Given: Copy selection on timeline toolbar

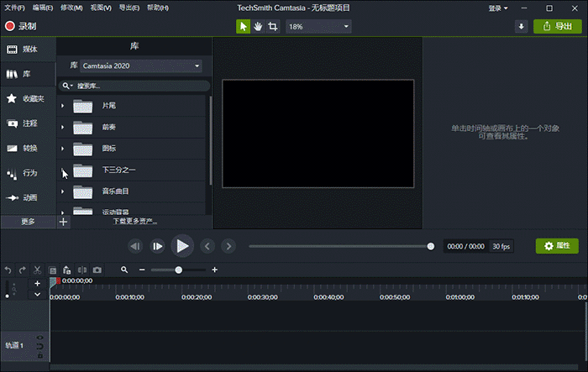Looking at the screenshot, I should (52, 270).
